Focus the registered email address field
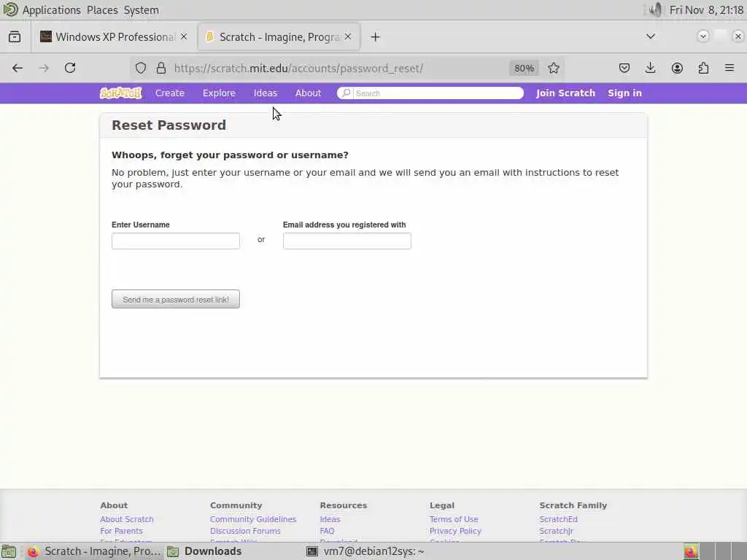Viewport: 747px width, 560px height. point(347,241)
